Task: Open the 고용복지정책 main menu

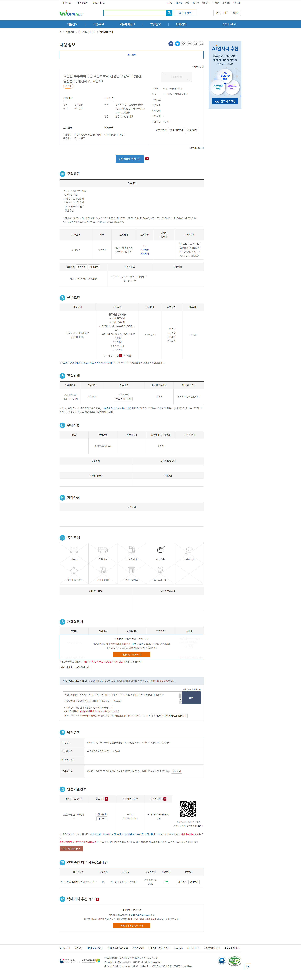Action: (127, 24)
